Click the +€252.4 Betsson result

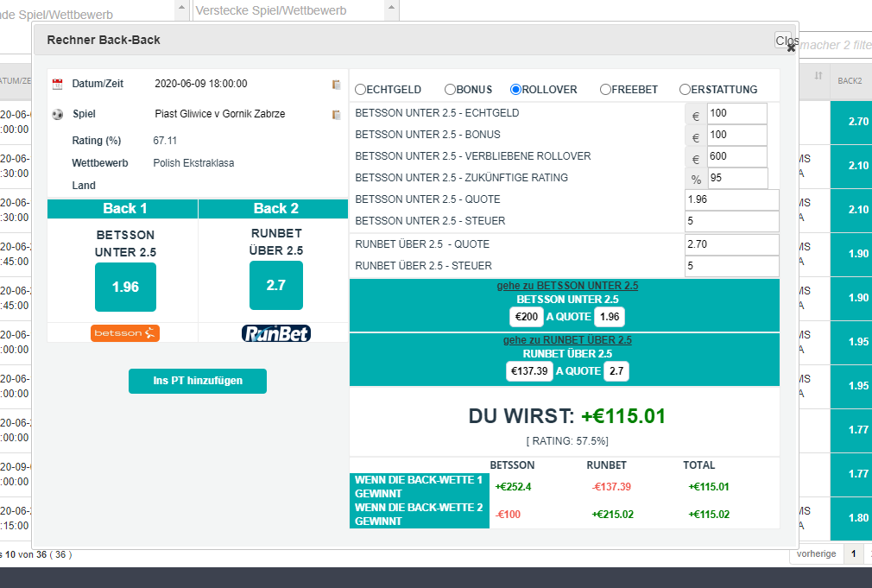tap(513, 487)
